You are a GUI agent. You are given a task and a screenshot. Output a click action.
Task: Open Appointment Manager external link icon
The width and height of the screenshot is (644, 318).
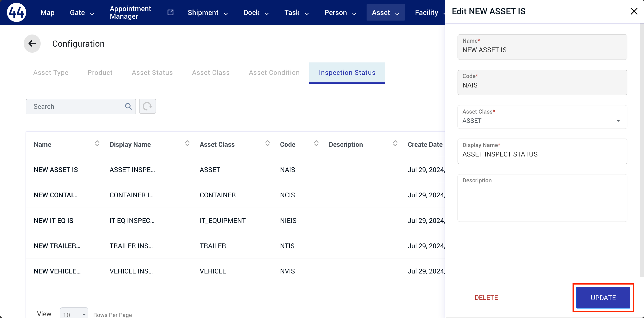pyautogui.click(x=171, y=12)
